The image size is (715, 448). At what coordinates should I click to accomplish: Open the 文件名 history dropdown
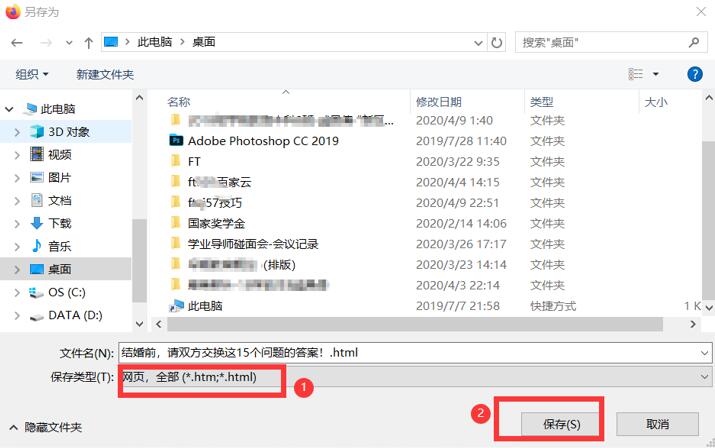click(x=704, y=353)
